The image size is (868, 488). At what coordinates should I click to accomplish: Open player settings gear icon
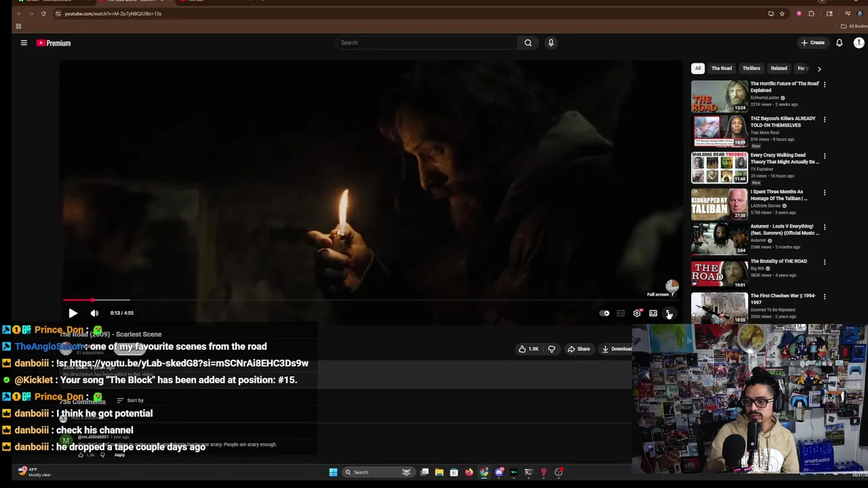[637, 313]
